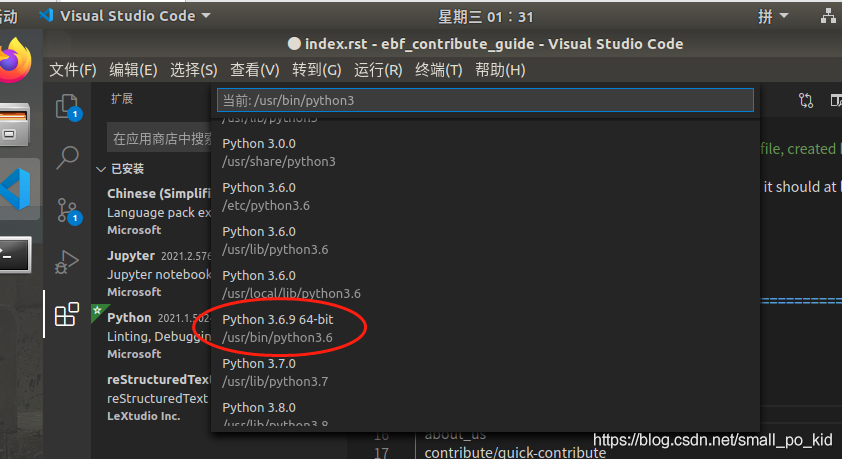842x459 pixels.
Task: Open the 终端(T) menu
Action: 439,70
